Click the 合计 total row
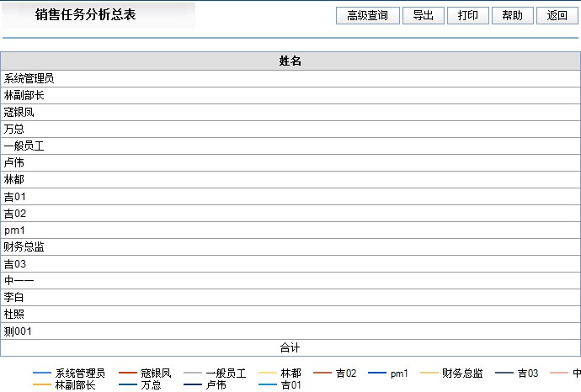The image size is (581, 392). [x=290, y=347]
